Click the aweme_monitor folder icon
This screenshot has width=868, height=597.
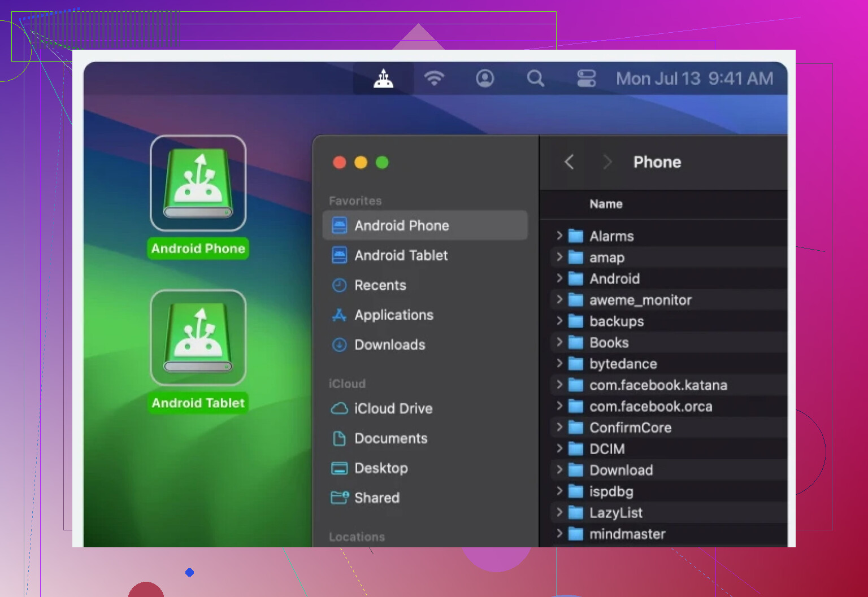click(x=575, y=300)
